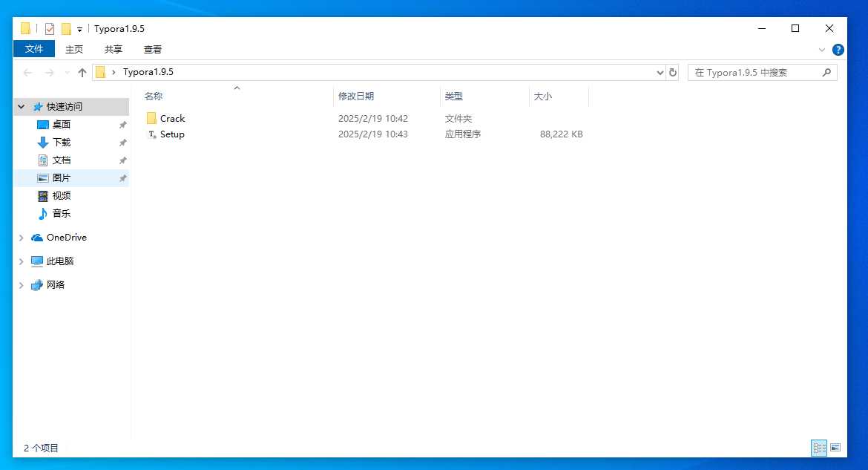This screenshot has width=868, height=470.
Task: Expand the address bar root chevron
Action: click(x=114, y=73)
